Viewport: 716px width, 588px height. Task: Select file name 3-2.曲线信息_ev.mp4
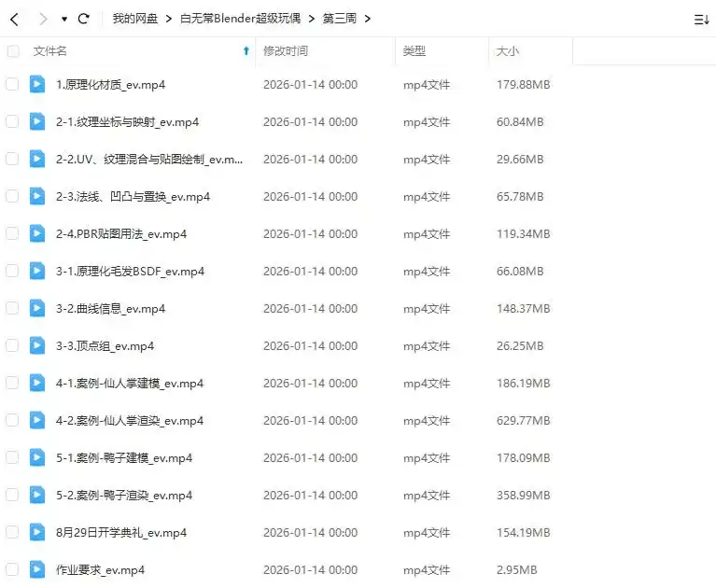coord(110,309)
